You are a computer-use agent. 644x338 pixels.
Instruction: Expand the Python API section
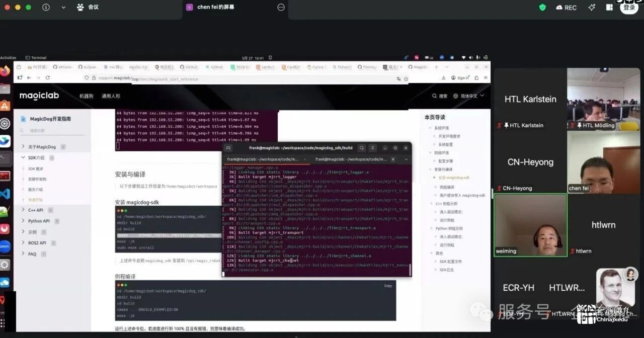[x=23, y=221]
